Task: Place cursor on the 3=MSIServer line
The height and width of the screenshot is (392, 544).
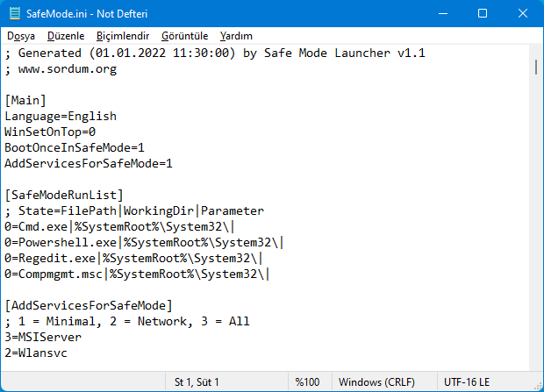Action: point(43,337)
